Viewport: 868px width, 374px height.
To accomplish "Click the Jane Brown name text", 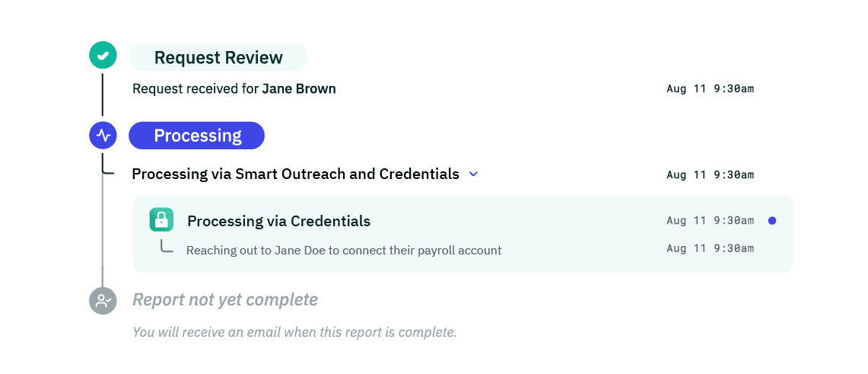I will click(299, 88).
